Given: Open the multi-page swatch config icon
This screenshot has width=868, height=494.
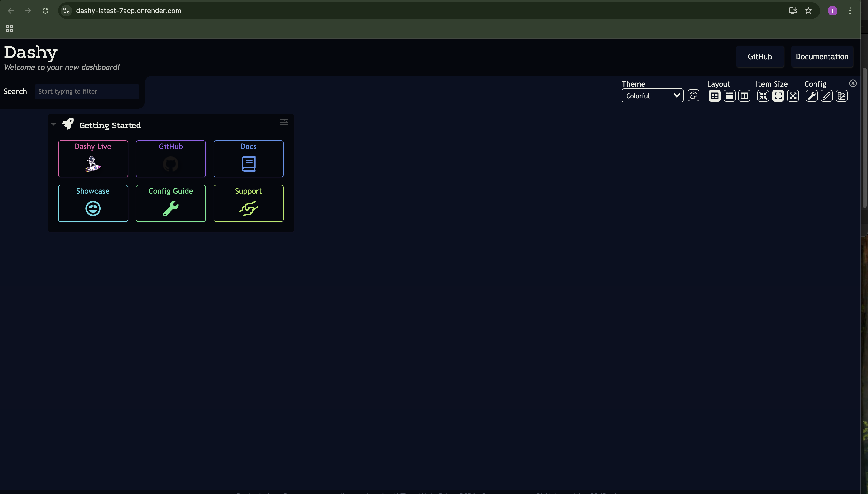Looking at the screenshot, I should point(841,96).
